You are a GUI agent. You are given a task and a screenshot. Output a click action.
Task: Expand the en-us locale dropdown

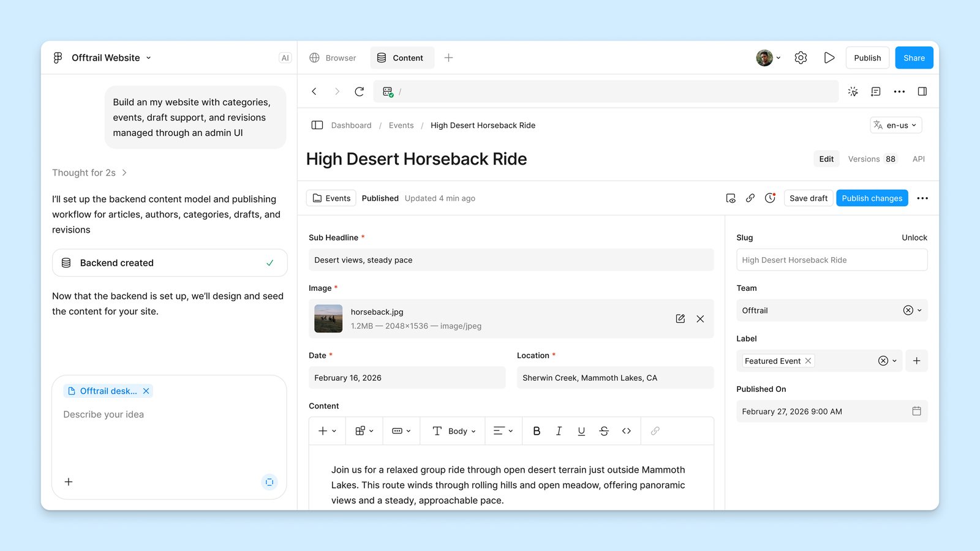point(896,125)
